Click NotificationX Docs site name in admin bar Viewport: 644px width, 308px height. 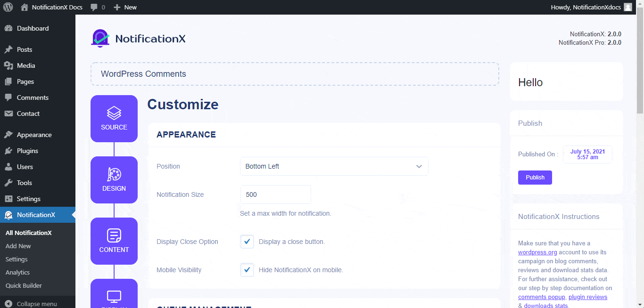[x=57, y=7]
